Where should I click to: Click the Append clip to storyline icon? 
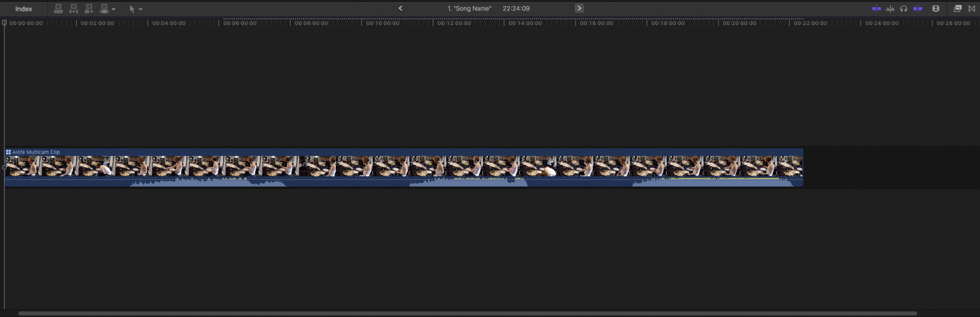pyautogui.click(x=89, y=9)
